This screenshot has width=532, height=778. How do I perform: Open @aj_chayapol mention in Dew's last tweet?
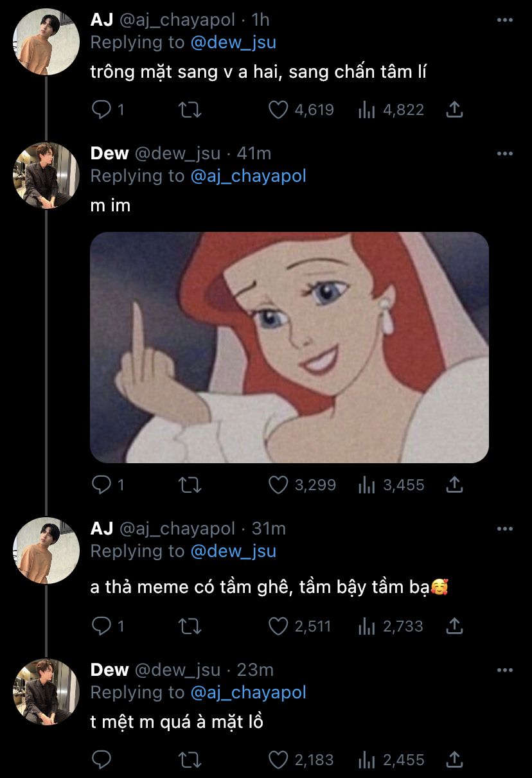pyautogui.click(x=248, y=693)
